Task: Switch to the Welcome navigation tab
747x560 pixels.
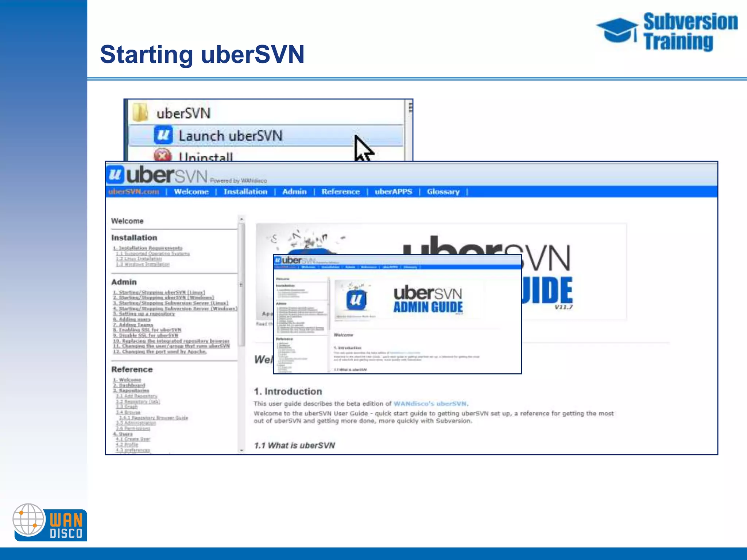Action: click(191, 192)
